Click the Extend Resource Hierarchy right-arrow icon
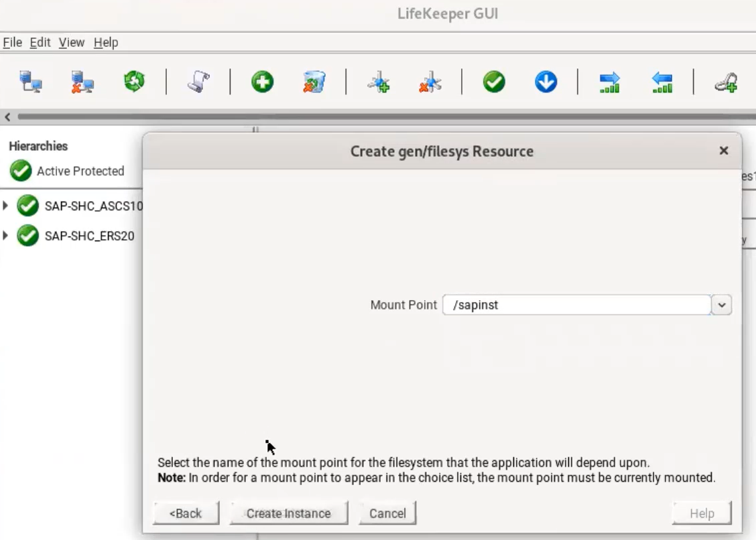Screen dimensions: 756x540 (610, 82)
